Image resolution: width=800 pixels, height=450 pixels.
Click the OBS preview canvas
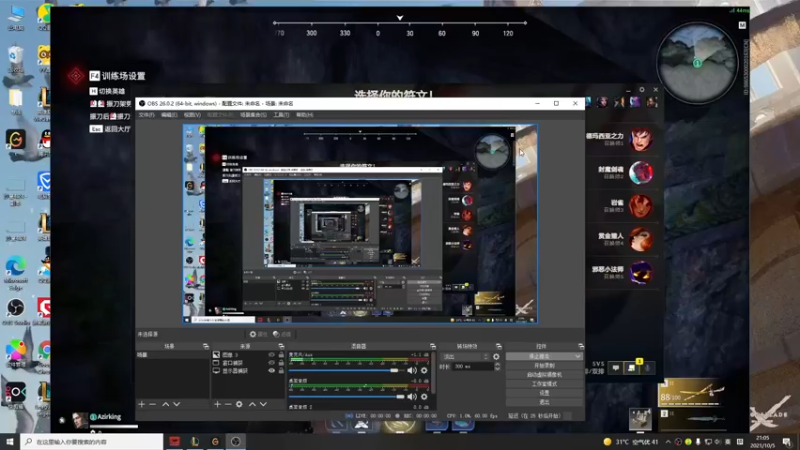click(360, 224)
